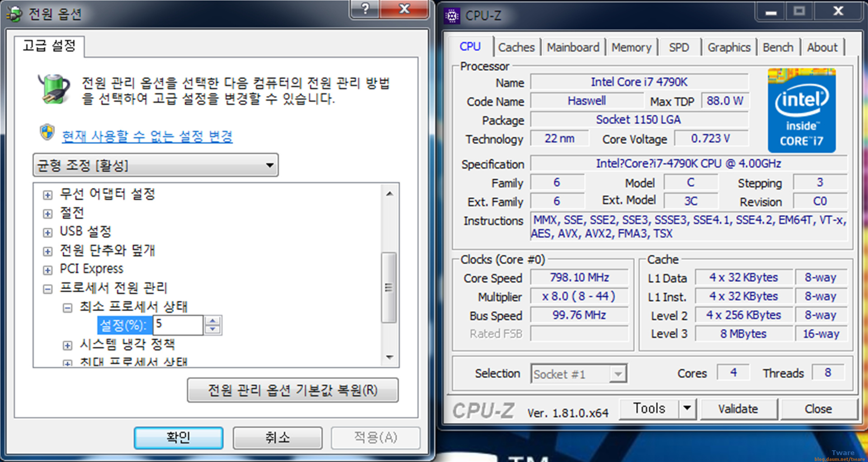Switch to the Graphics tab
The width and height of the screenshot is (868, 462).
tap(729, 47)
